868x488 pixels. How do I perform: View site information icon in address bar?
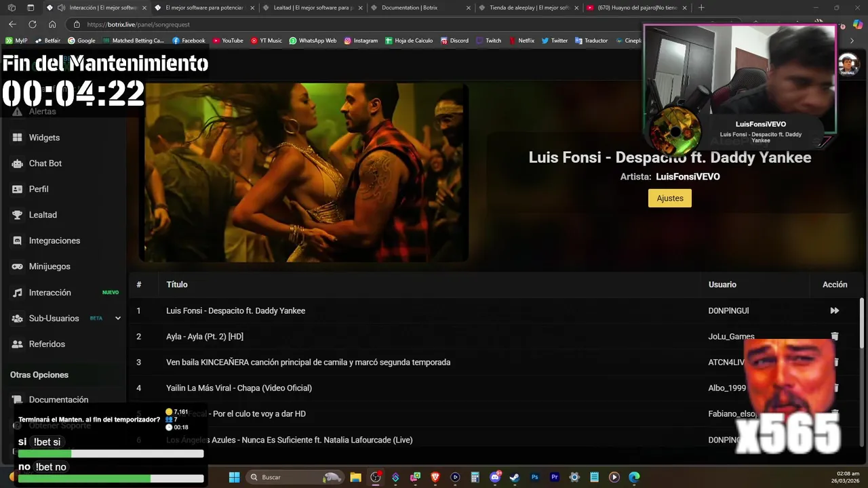pos(77,24)
